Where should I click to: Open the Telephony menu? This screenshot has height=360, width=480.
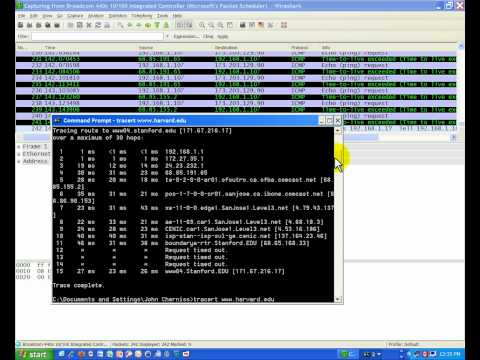[142, 16]
